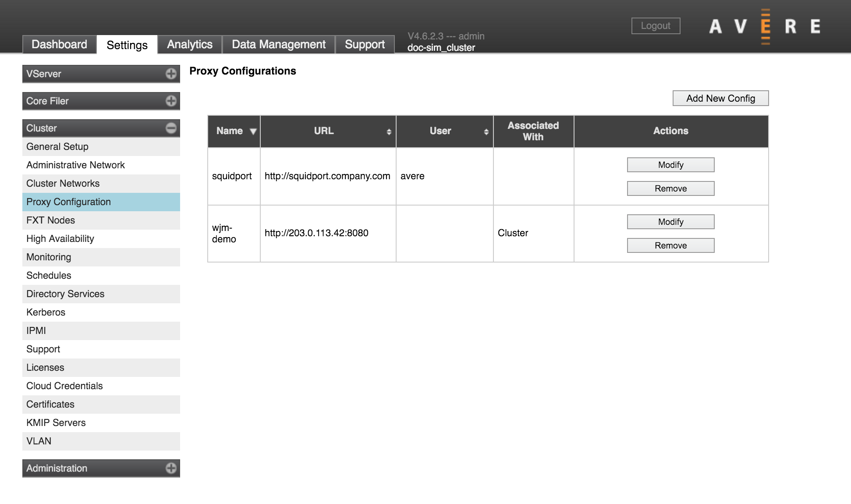Click the Avere logo
The image size is (851, 504).
[x=765, y=26]
